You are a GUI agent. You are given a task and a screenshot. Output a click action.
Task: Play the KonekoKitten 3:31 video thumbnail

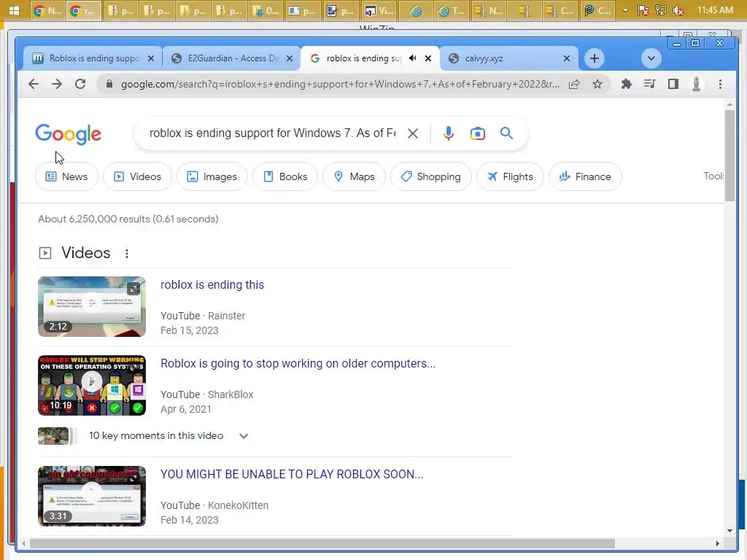click(x=92, y=496)
